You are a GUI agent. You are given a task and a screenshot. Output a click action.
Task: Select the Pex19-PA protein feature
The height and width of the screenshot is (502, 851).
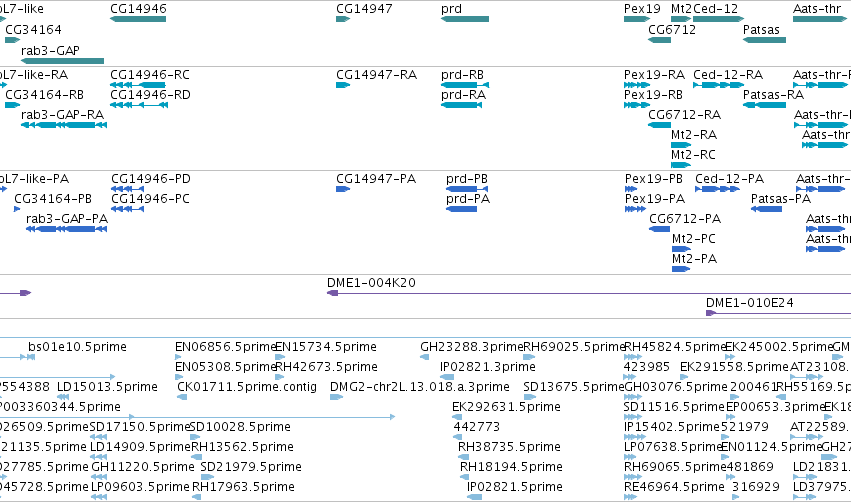pyautogui.click(x=635, y=209)
